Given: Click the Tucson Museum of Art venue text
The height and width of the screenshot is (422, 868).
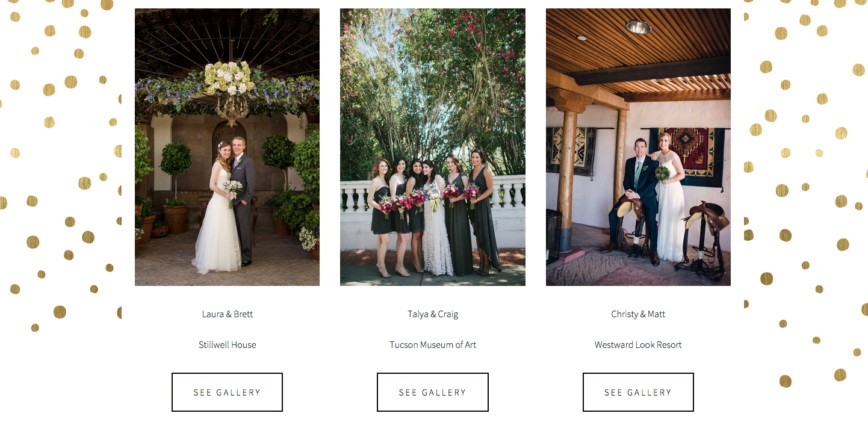Looking at the screenshot, I should point(433,345).
